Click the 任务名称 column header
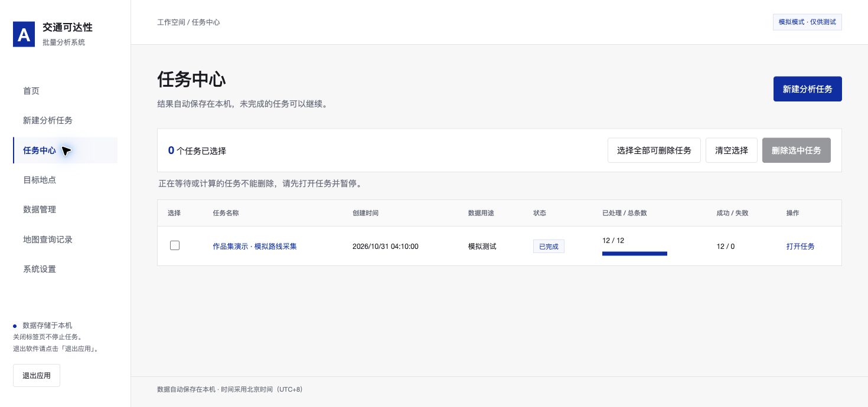Screen dimensions: 868x407 click(226, 213)
